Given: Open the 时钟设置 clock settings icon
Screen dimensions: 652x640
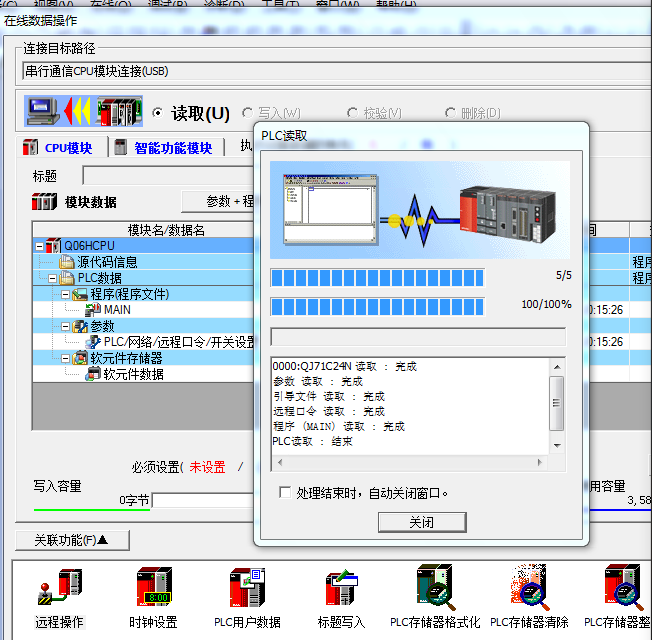Looking at the screenshot, I should (153, 587).
